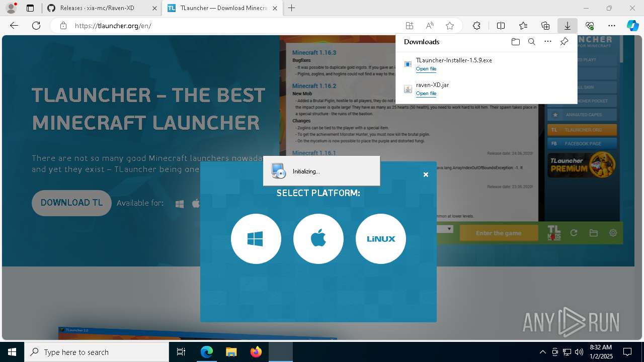The image size is (644, 362).
Task: Open file link for raven-XD.jar
Action: [426, 94]
